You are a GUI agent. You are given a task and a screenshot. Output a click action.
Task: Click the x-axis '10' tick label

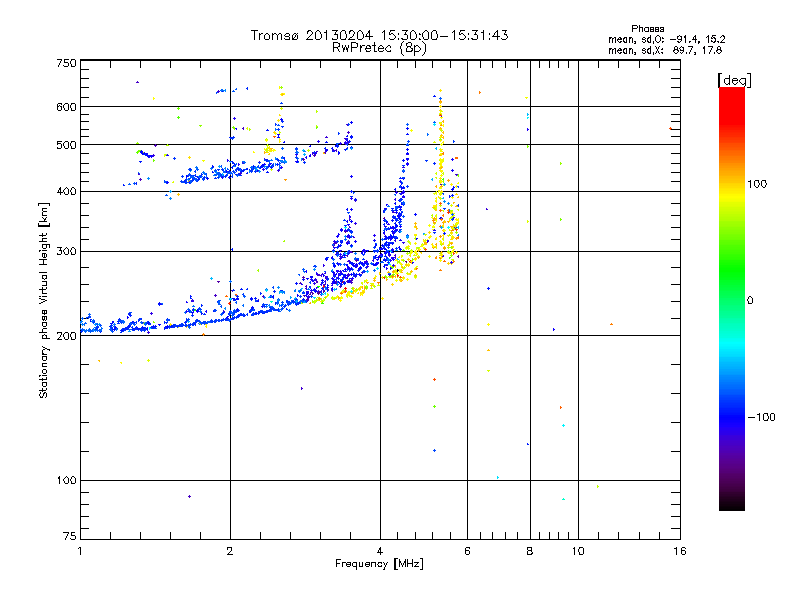point(578,551)
